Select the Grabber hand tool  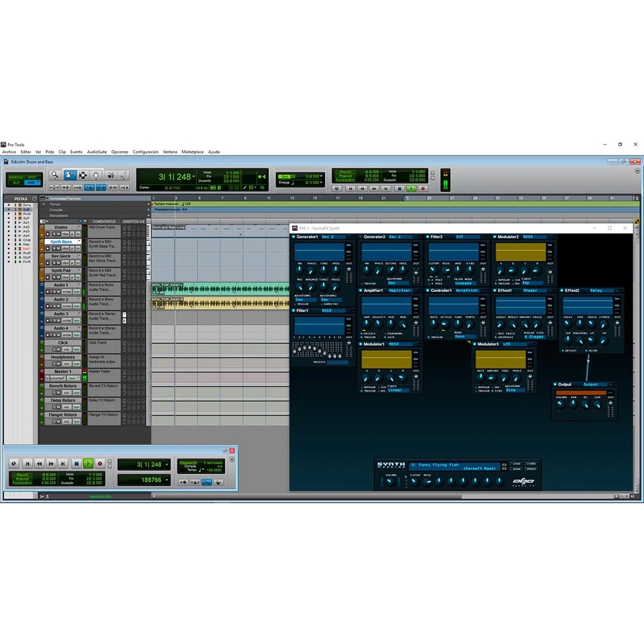coord(96,175)
